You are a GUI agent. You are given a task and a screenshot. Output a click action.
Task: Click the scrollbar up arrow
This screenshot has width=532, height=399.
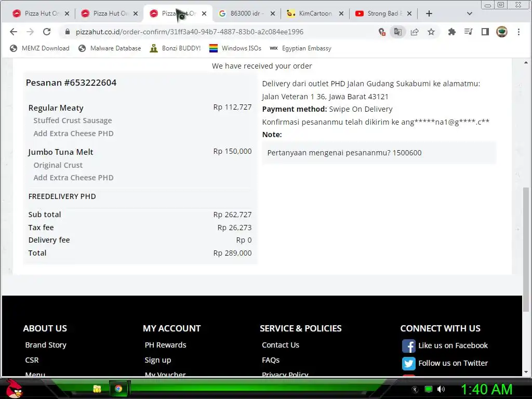526,62
